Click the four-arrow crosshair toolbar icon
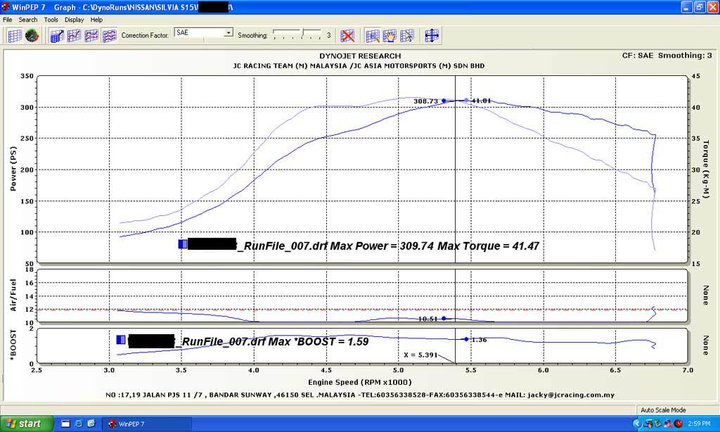 coord(430,35)
